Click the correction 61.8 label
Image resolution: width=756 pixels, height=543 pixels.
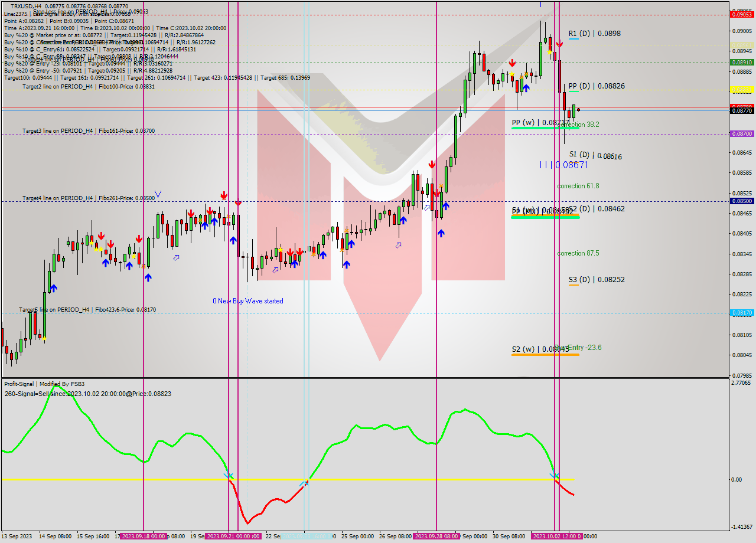[x=578, y=186]
